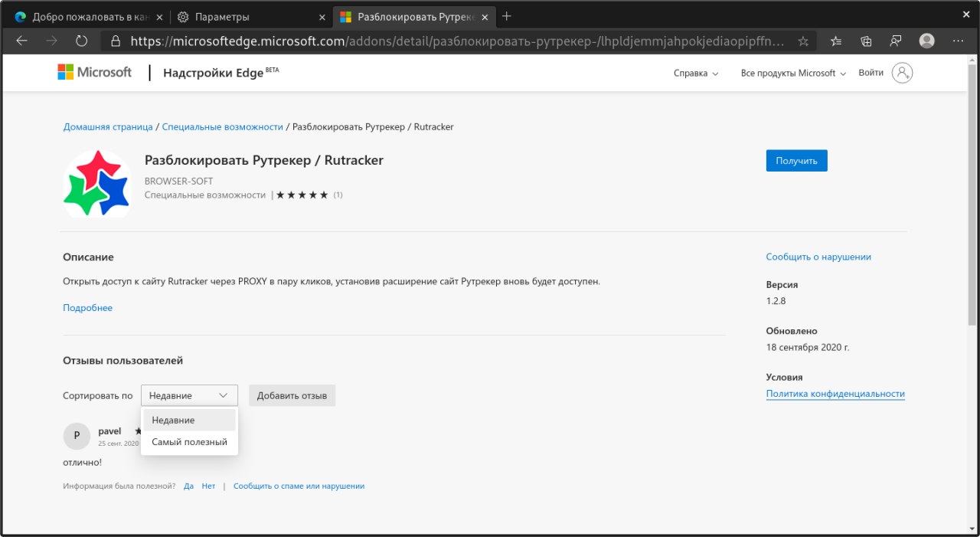Click the reviewer name pavel
This screenshot has height=537, width=980.
pos(109,431)
